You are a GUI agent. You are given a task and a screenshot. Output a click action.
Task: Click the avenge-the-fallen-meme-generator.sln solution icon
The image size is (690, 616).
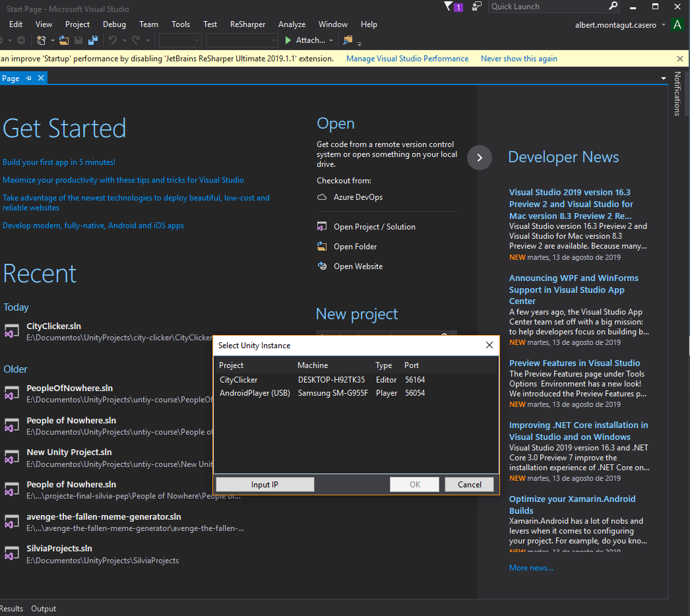[x=12, y=522]
